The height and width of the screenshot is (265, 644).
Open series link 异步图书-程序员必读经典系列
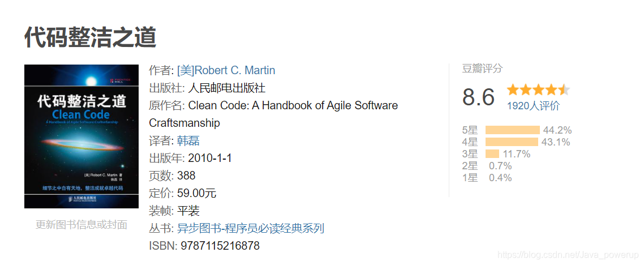point(251,228)
